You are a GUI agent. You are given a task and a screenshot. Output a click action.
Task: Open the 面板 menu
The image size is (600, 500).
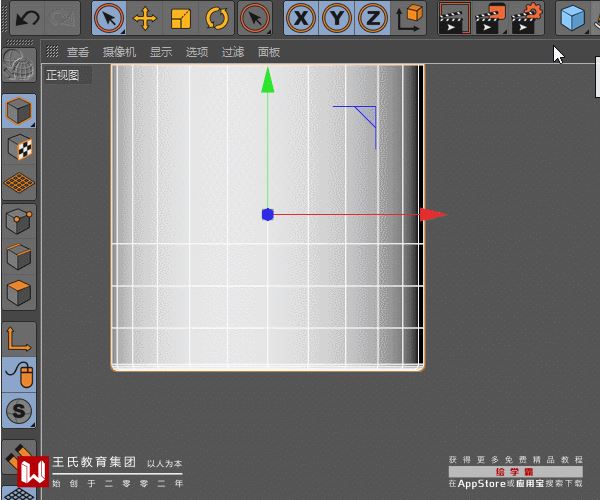[269, 52]
